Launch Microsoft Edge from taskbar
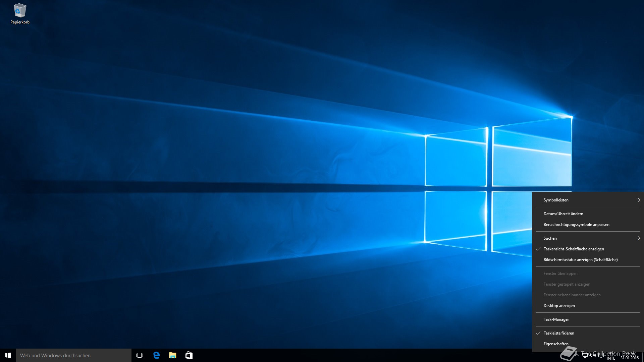Viewport: 644px width, 362px height. pyautogui.click(x=156, y=355)
